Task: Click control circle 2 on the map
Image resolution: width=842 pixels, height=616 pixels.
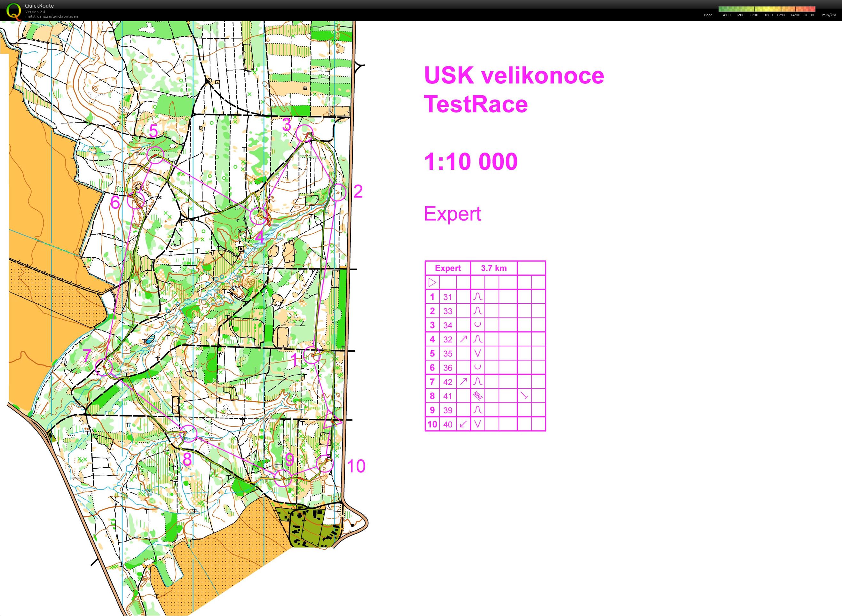Action: (x=338, y=192)
